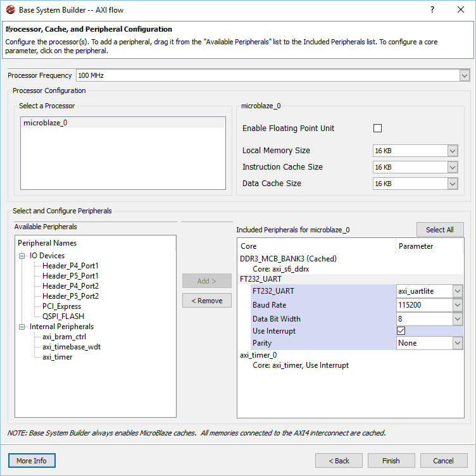Expand the Instruction Cache Size dropdown
The width and height of the screenshot is (476, 476).
tap(452, 167)
